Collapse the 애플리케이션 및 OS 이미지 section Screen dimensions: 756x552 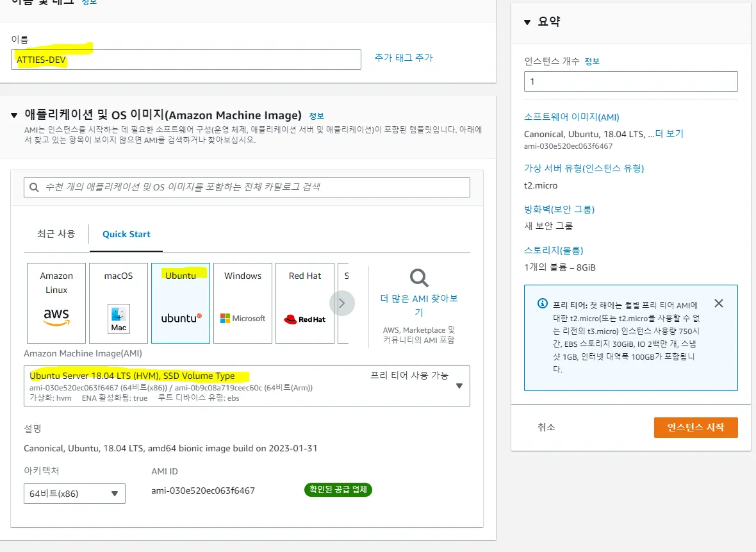14,115
